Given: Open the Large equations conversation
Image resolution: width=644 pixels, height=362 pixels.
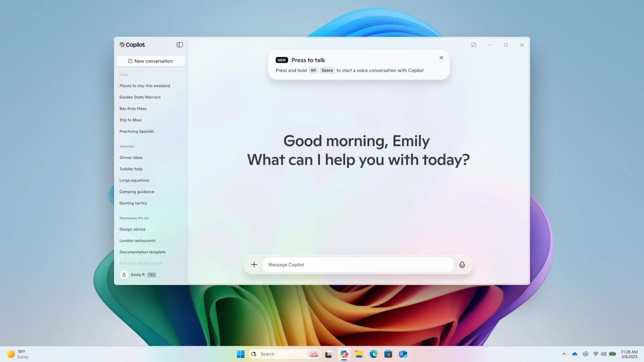Looking at the screenshot, I should (x=134, y=180).
